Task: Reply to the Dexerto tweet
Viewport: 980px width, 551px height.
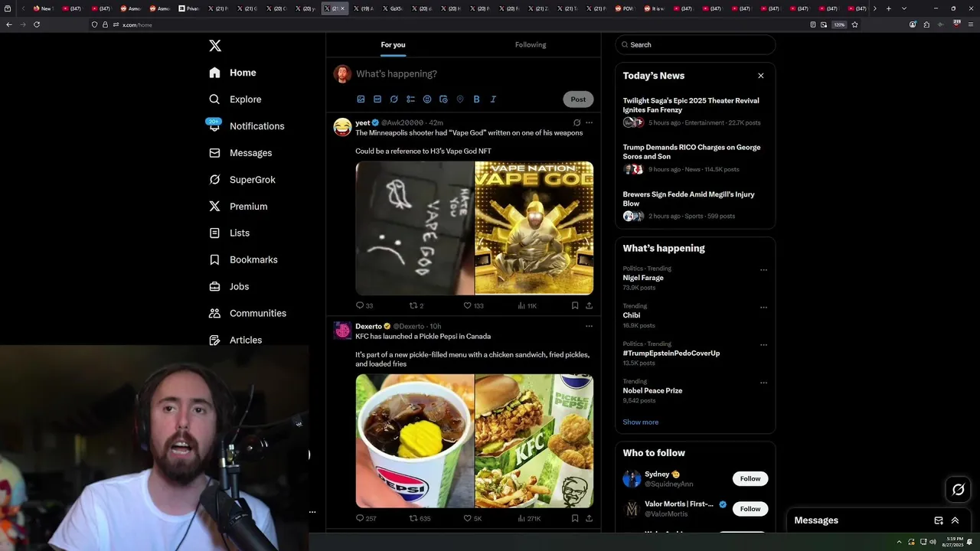Action: [x=366, y=518]
